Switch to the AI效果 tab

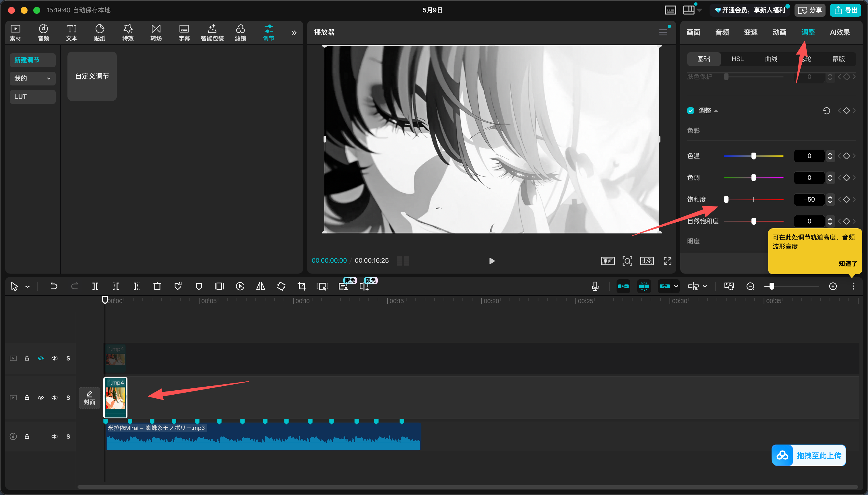(x=840, y=32)
